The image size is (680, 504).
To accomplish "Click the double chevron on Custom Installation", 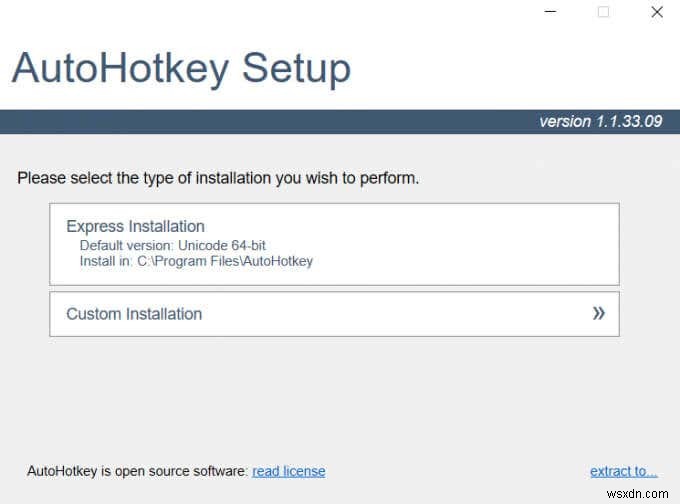I will click(598, 313).
